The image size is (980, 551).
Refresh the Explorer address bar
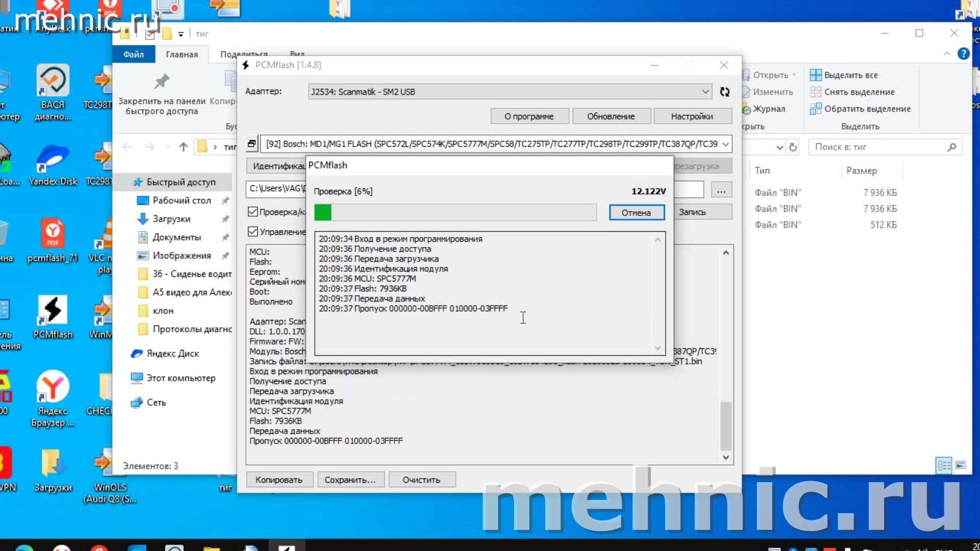point(793,147)
